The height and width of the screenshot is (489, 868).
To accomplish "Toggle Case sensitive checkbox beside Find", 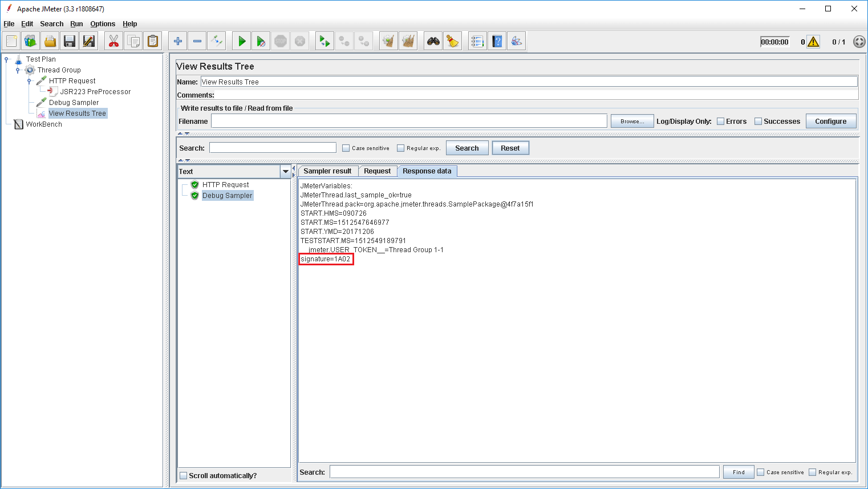I will coord(760,472).
